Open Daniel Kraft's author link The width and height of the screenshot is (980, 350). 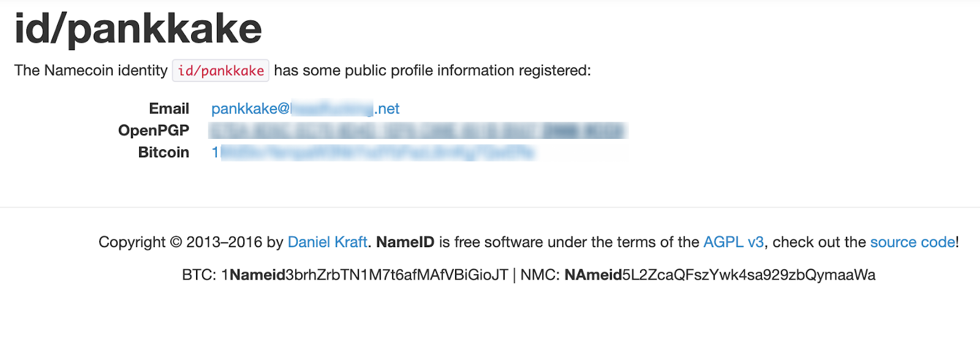coord(327,242)
